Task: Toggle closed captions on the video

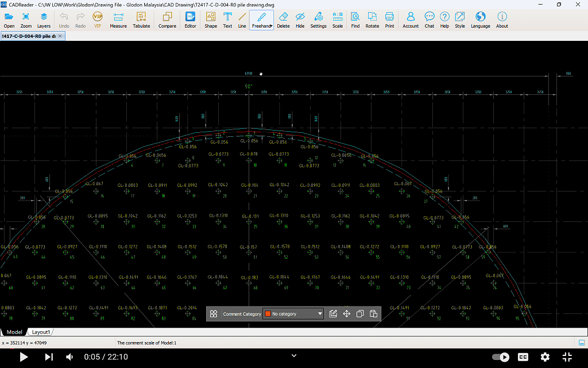Action: click(523, 357)
